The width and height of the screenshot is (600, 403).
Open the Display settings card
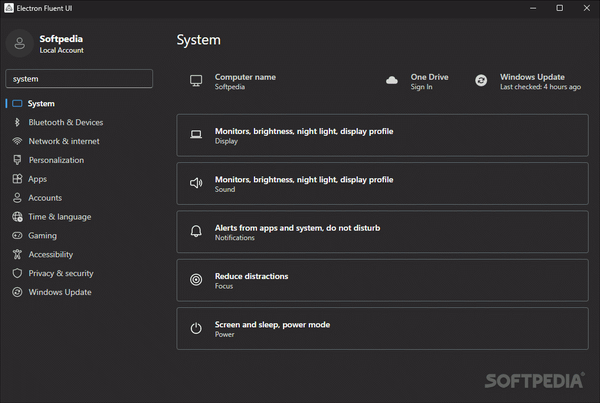point(382,135)
